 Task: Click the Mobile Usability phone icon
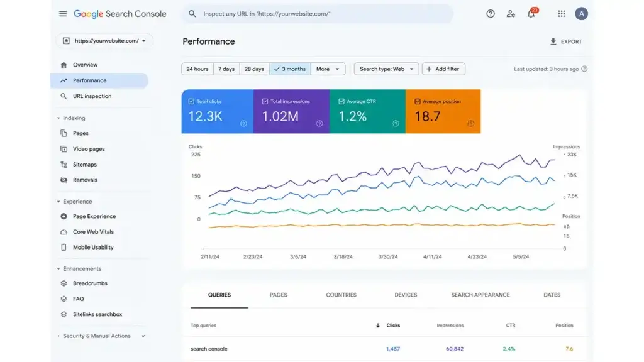click(x=64, y=248)
